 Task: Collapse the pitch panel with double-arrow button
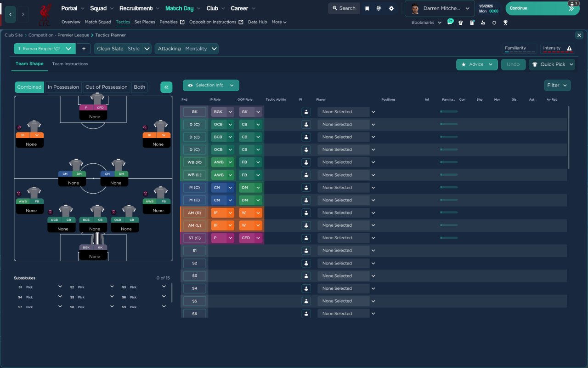click(166, 87)
